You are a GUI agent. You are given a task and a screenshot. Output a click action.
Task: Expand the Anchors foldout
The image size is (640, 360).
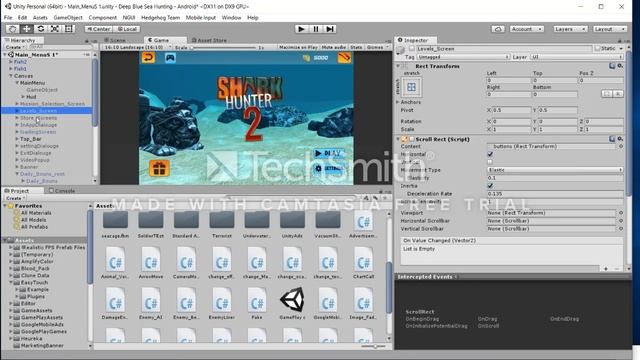pyautogui.click(x=398, y=102)
